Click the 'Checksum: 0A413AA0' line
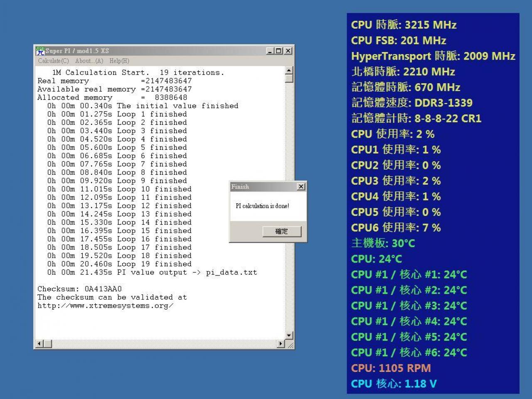532x399 pixels. coord(80,289)
